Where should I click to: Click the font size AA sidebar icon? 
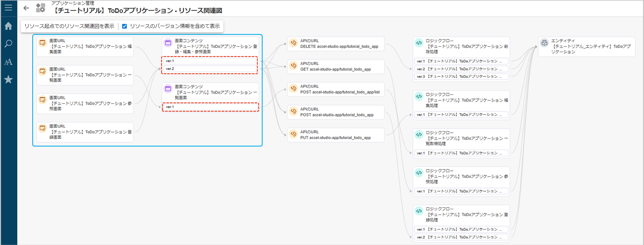pyautogui.click(x=8, y=62)
